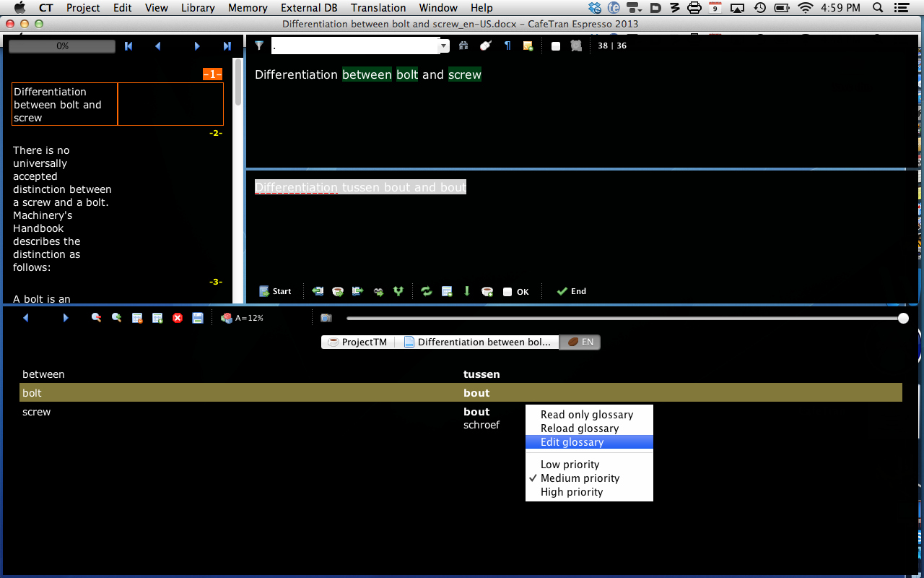The width and height of the screenshot is (924, 578).
Task: Click the green refresh arrows icon
Action: point(427,291)
